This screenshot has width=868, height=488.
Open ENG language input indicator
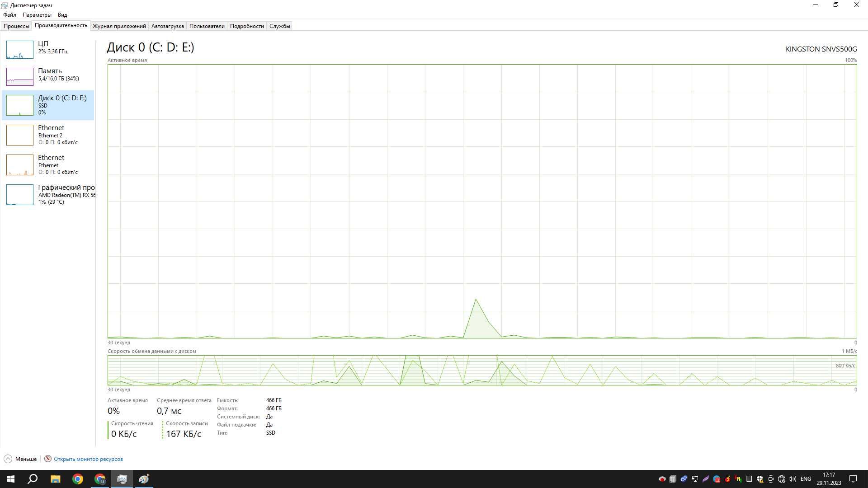806,479
